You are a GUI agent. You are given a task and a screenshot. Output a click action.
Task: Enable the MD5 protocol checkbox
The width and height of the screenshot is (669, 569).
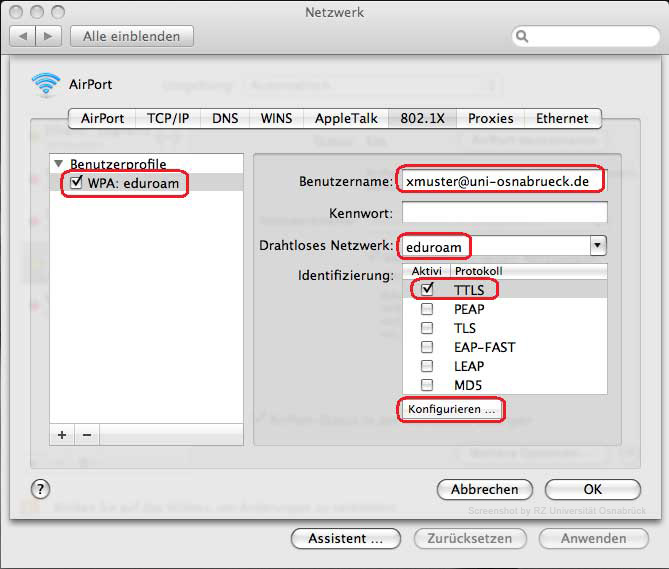(x=427, y=385)
